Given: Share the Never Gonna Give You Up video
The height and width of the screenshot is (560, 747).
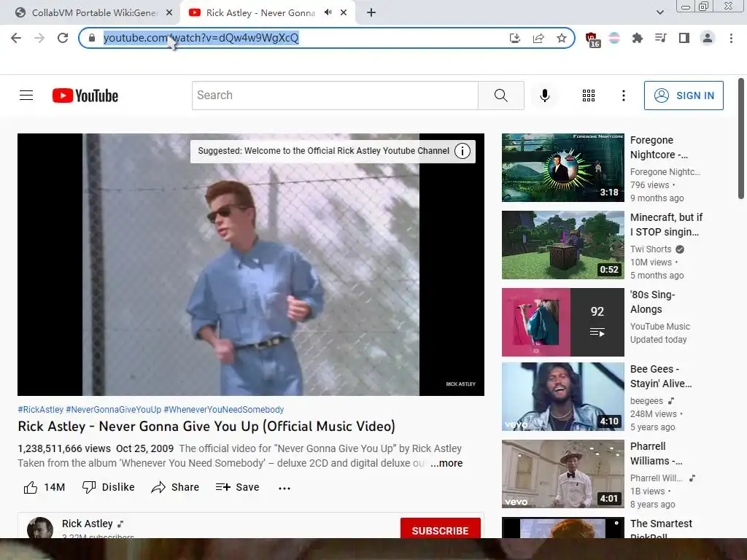Looking at the screenshot, I should click(x=175, y=487).
